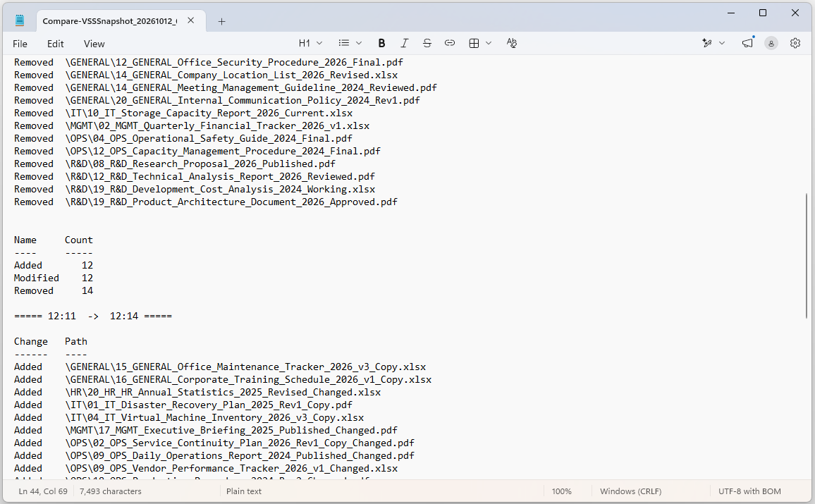Image resolution: width=815 pixels, height=504 pixels.
Task: Click the Plain text format indicator
Action: pyautogui.click(x=244, y=491)
